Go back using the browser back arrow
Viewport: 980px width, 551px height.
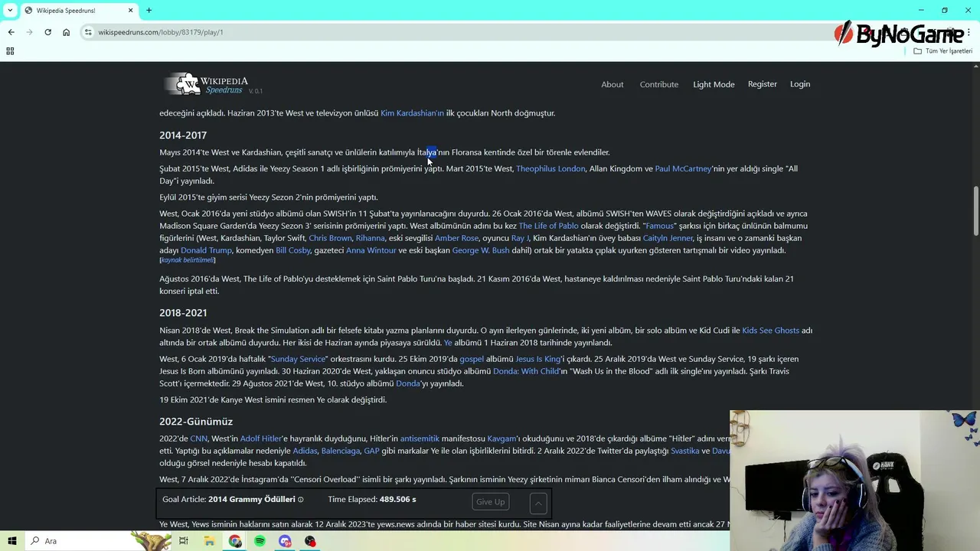11,32
